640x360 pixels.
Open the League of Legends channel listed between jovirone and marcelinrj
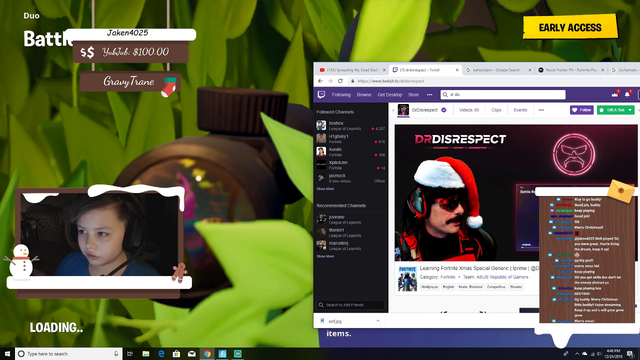[351, 232]
